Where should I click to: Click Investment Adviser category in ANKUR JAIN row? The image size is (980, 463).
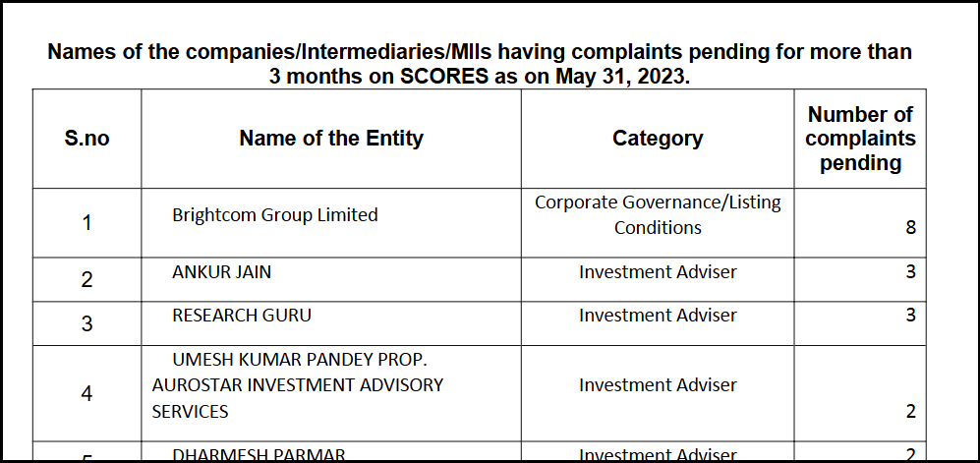[658, 272]
